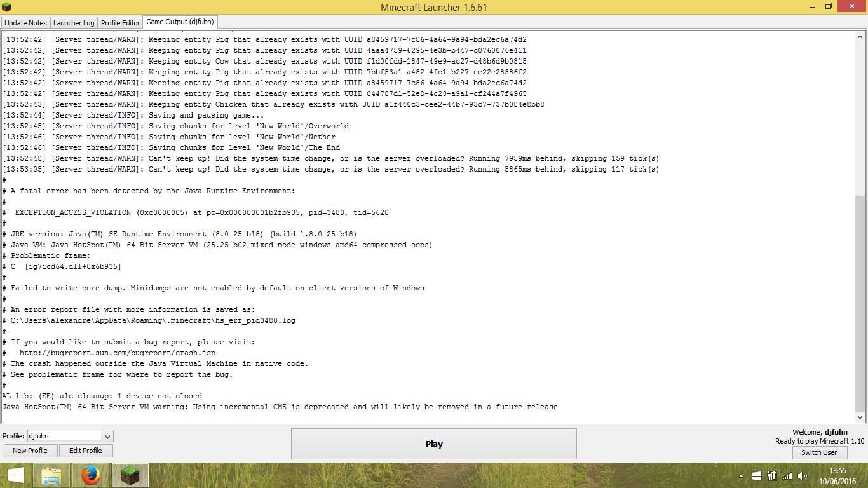Click the 'Keeping entity Cow' warning line

point(264,61)
